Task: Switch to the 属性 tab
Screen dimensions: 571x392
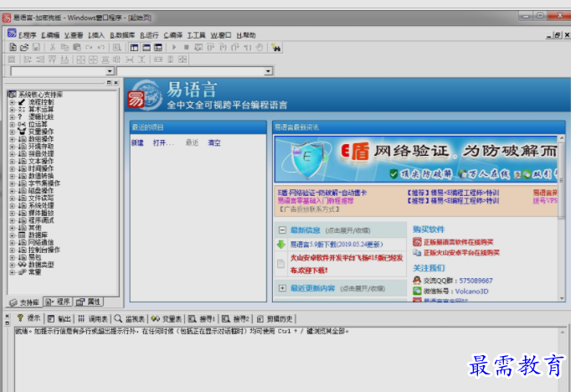Action: (x=89, y=302)
